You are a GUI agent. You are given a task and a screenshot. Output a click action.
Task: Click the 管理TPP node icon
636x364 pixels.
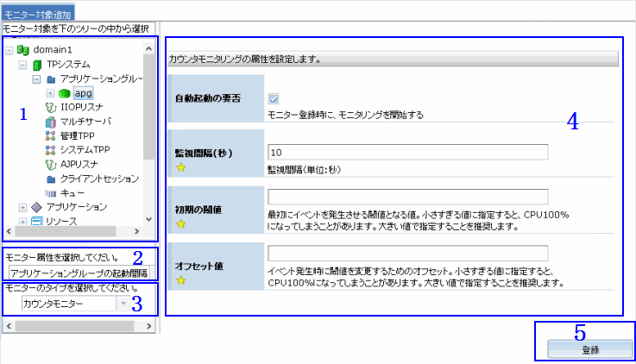coord(50,135)
